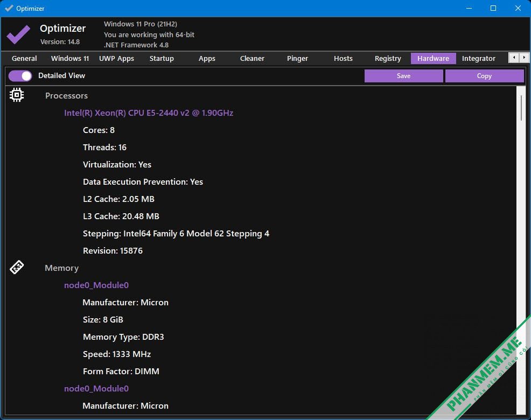
Task: Click the 'L3 Cache: 20.48 MB' row
Action: 121,216
